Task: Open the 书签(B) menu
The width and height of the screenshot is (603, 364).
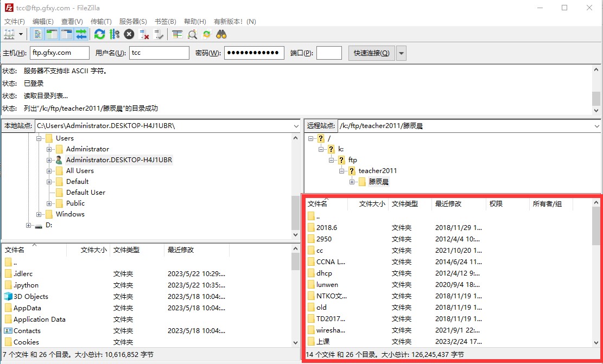Action: [166, 22]
